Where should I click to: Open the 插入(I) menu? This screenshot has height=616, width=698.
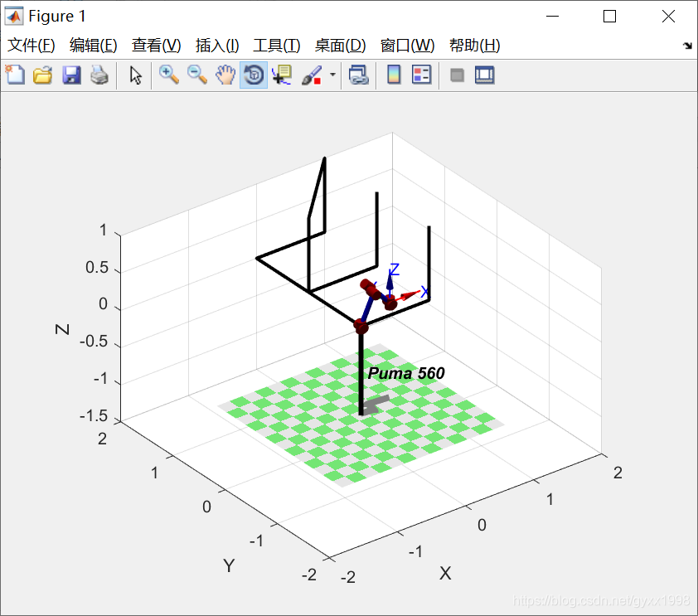(x=217, y=46)
